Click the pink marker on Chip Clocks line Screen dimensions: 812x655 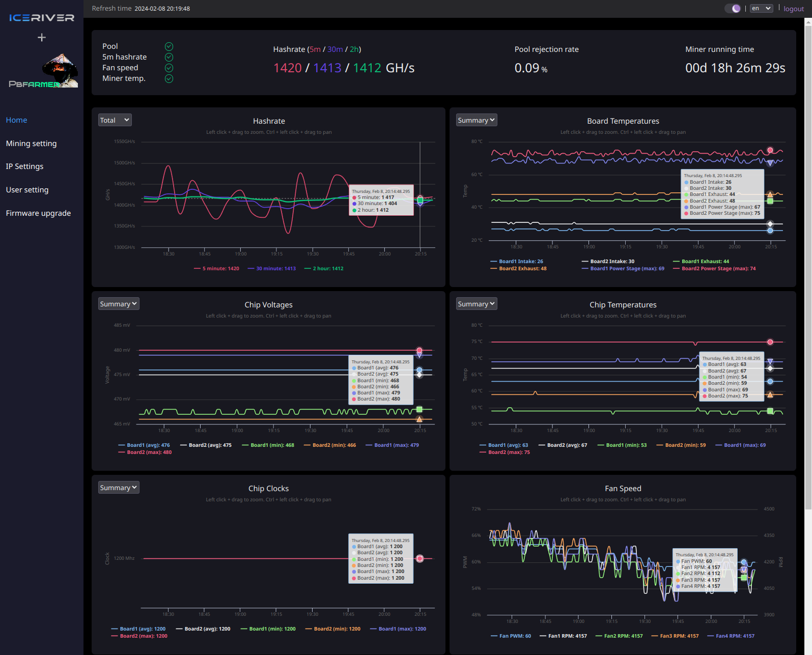(x=420, y=559)
